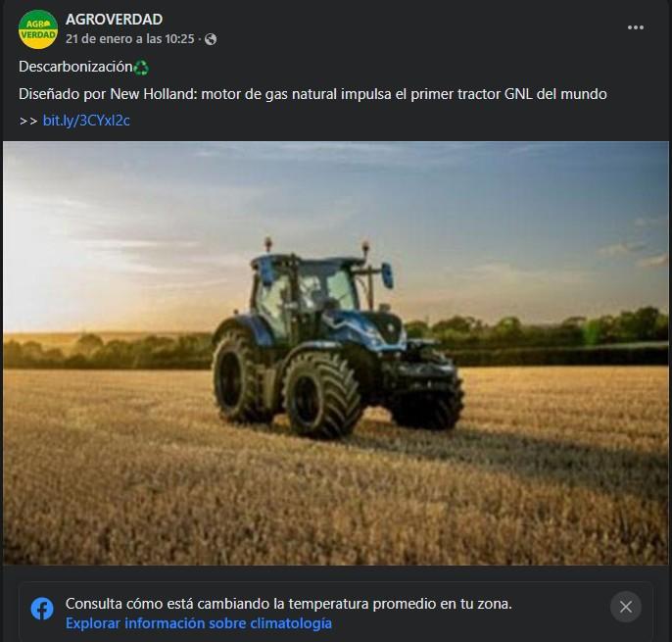Select the Descarbonización caption word
This screenshot has height=642, width=672.
[75, 67]
